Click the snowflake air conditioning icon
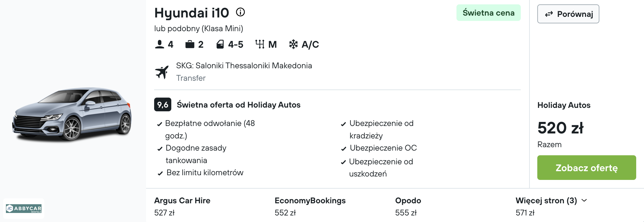The width and height of the screenshot is (644, 222). pos(293,44)
